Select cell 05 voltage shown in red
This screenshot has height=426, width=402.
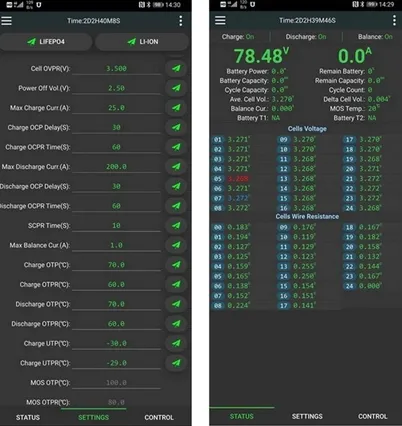[x=238, y=179]
